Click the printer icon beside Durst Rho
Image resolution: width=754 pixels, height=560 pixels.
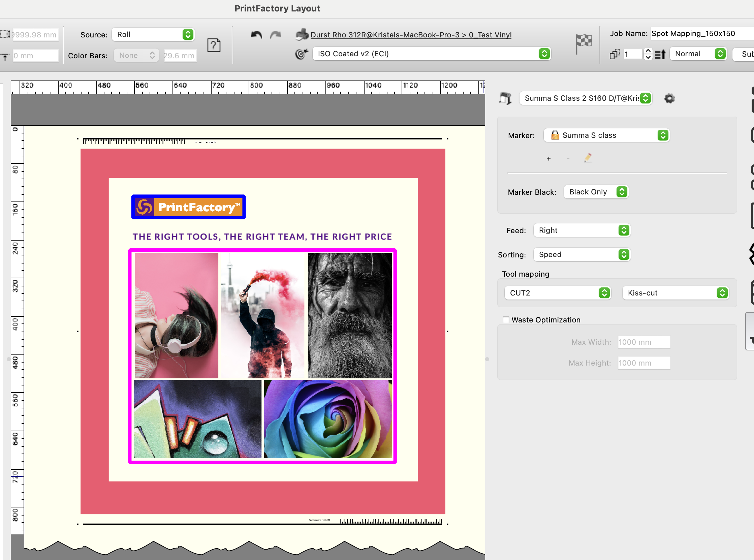pyautogui.click(x=302, y=35)
